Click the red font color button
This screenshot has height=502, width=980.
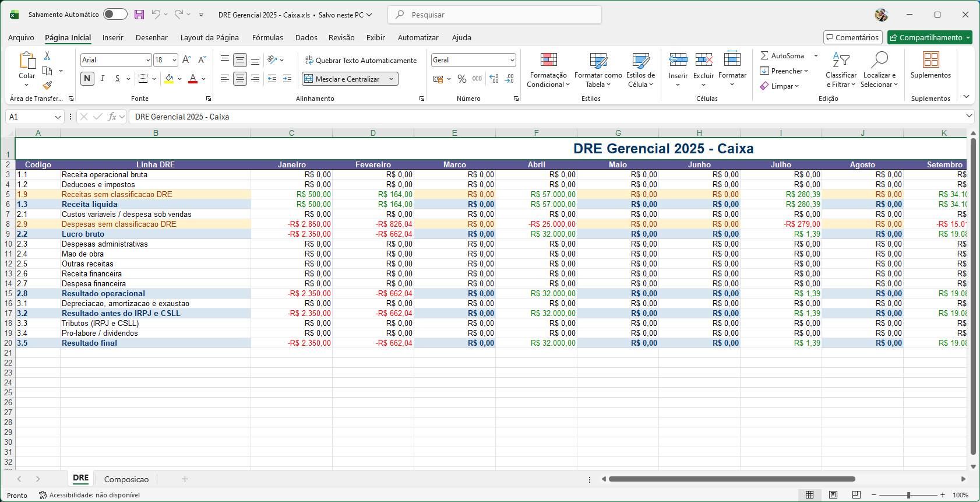193,79
